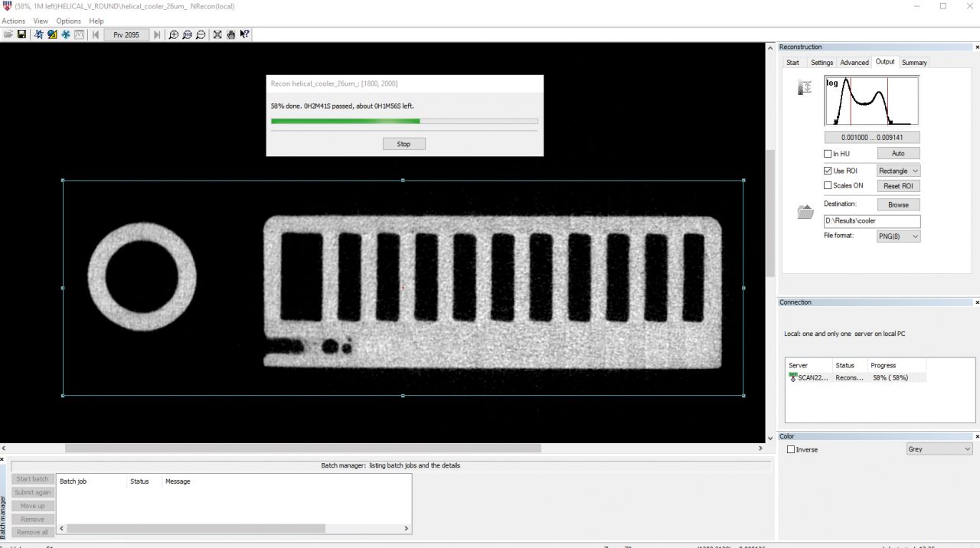
Task: Open the Rectangle ROI shape dropdown
Action: 898,171
